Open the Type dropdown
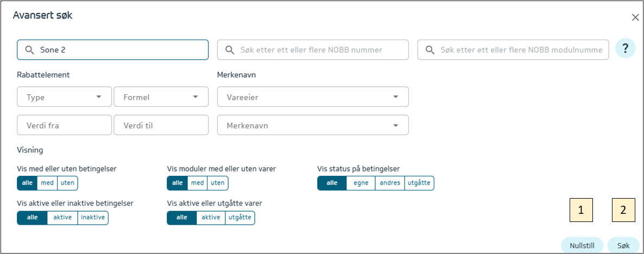The height and width of the screenshot is (254, 644). pyautogui.click(x=64, y=97)
